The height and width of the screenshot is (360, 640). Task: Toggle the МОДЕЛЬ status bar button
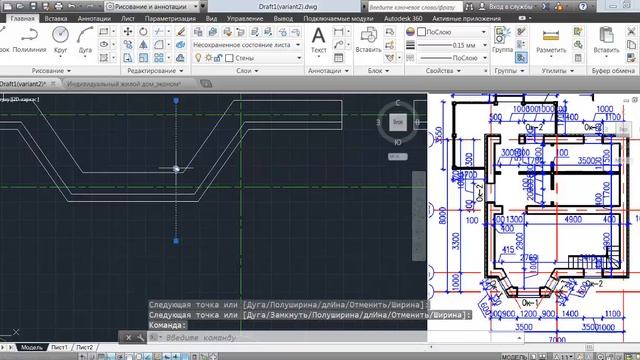514,357
